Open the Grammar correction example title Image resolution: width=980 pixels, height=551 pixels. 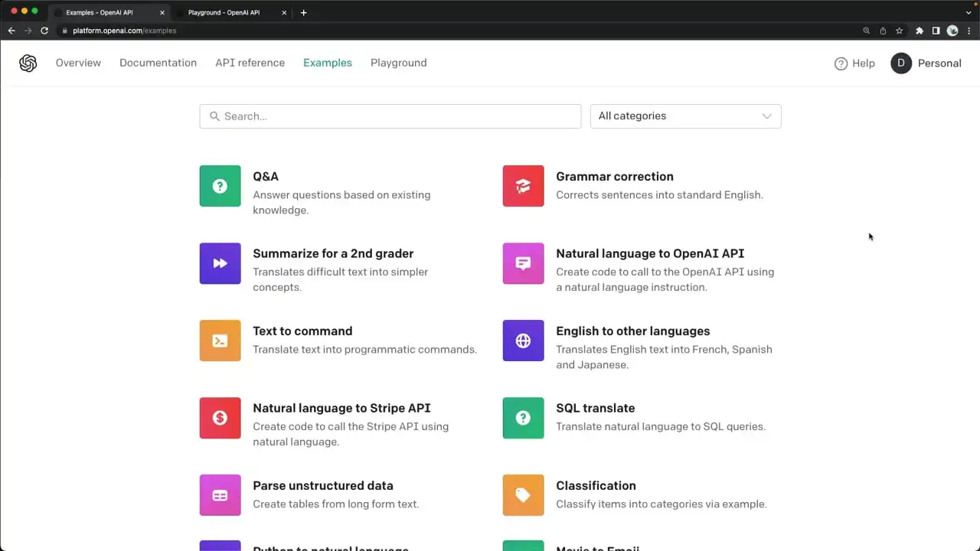pos(615,177)
